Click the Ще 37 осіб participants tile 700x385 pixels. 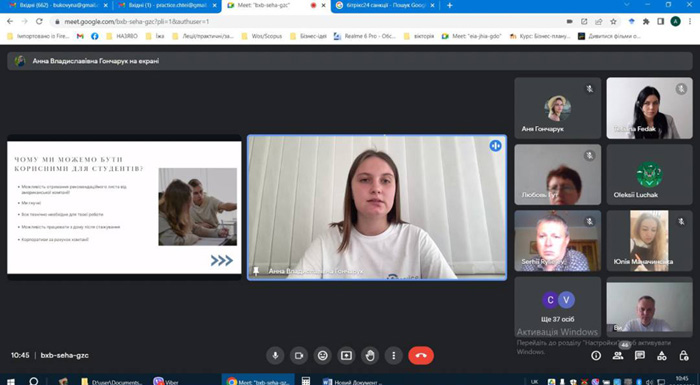(x=558, y=307)
